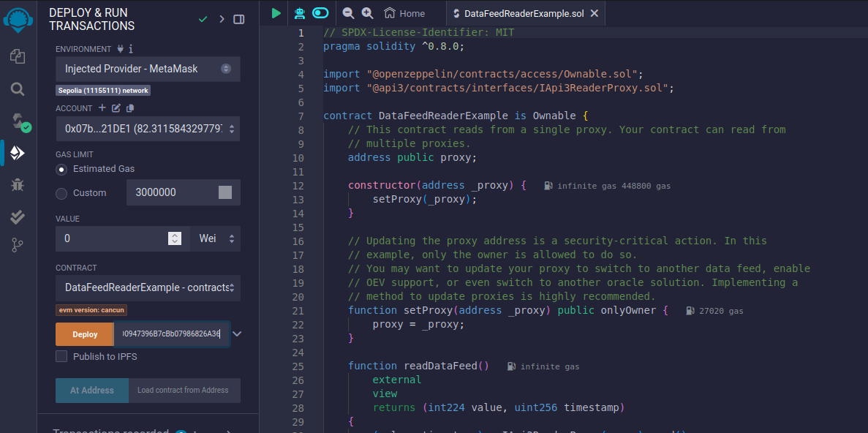Switch the toggle in the editor toolbar
Viewport: 868px width, 433px height.
pos(320,13)
